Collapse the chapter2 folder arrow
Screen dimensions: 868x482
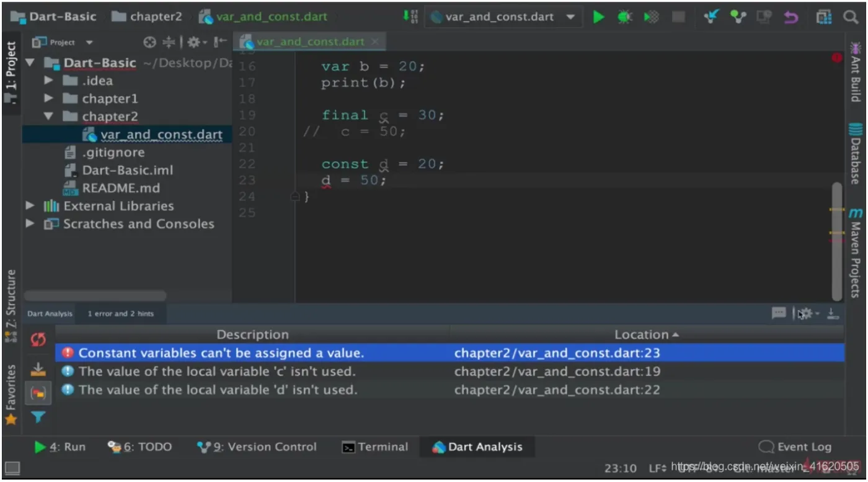pyautogui.click(x=48, y=116)
